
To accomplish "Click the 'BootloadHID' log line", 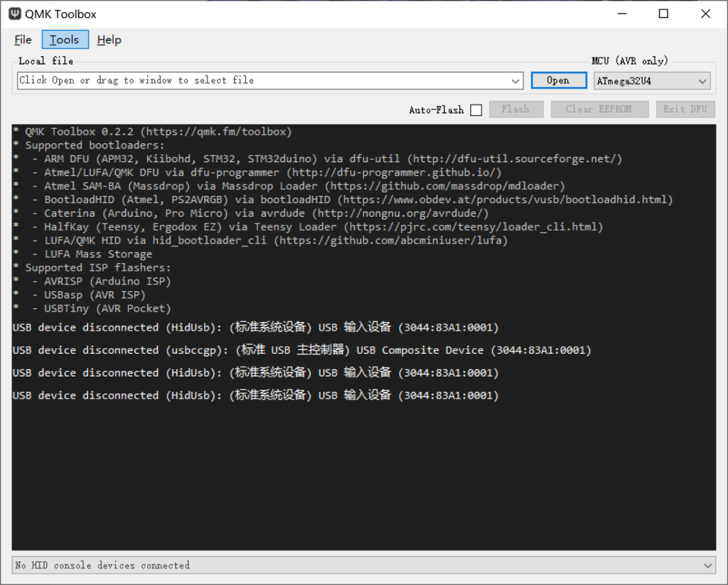I will coord(343,199).
